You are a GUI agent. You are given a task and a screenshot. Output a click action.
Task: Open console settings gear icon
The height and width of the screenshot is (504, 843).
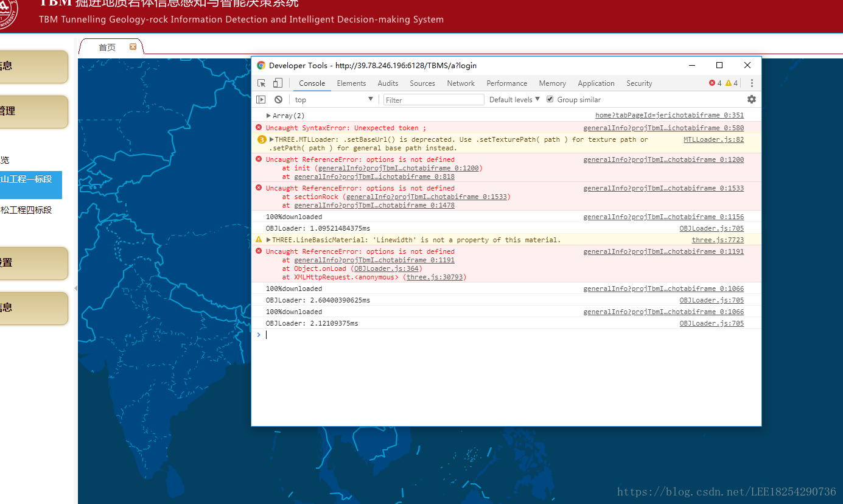pos(752,99)
